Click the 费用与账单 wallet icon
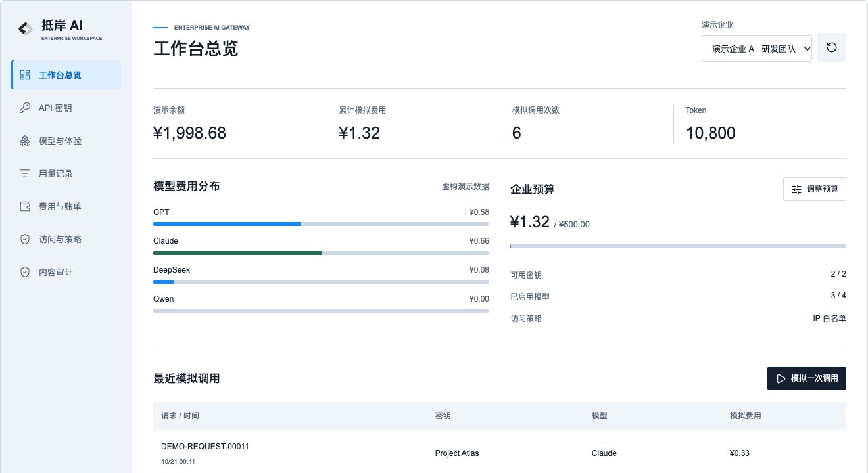Screen dimensions: 868x473 point(26,206)
